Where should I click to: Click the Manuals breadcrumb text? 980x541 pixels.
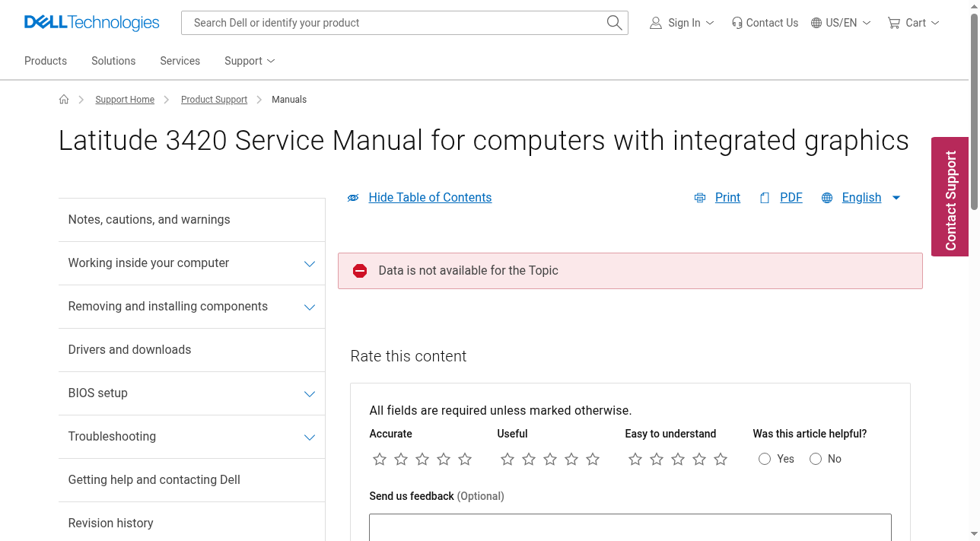coord(289,100)
